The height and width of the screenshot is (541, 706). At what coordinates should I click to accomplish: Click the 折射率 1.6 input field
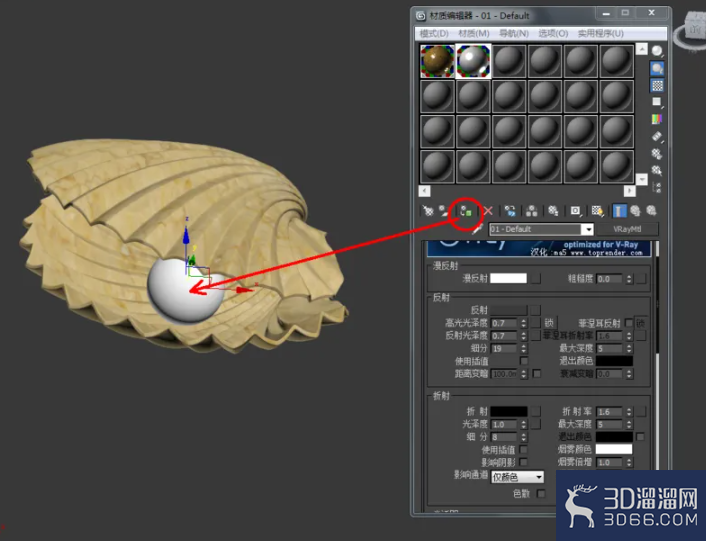coord(610,412)
